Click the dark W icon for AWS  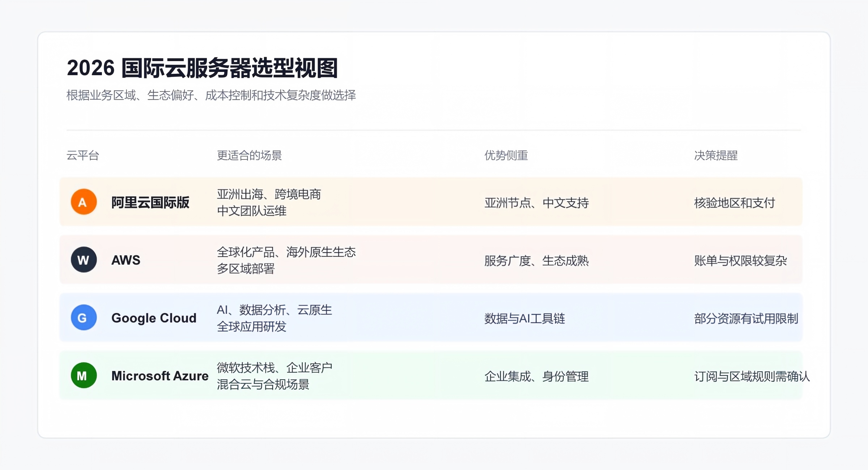84,260
